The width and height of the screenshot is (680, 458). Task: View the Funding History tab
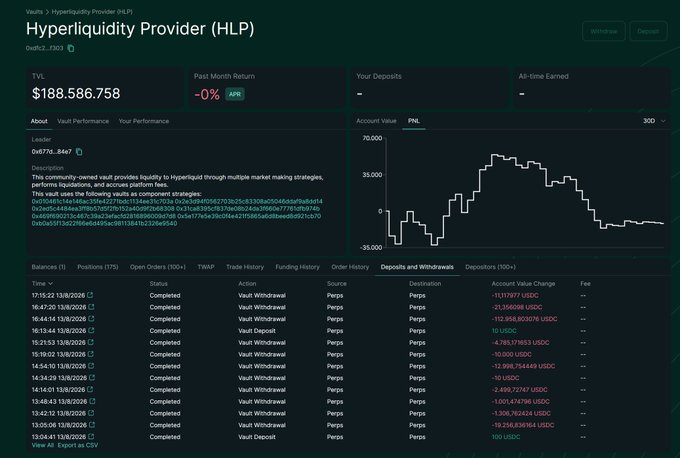click(x=297, y=267)
